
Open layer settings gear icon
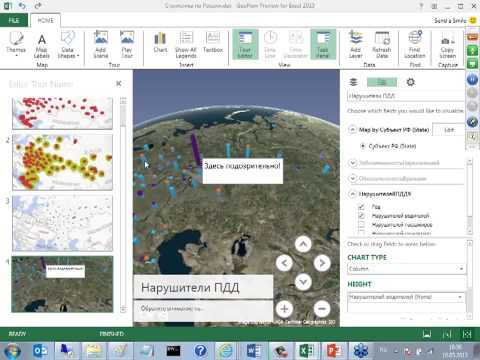411,82
